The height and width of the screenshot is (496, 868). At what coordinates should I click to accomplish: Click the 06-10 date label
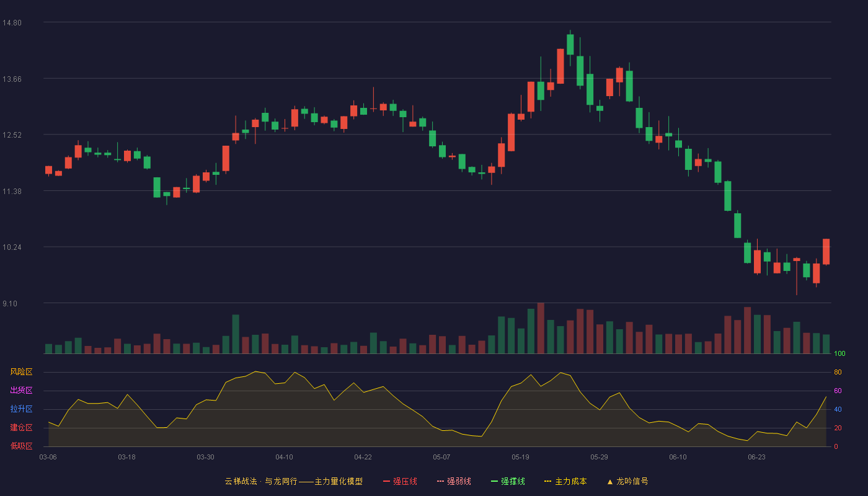[x=678, y=457]
